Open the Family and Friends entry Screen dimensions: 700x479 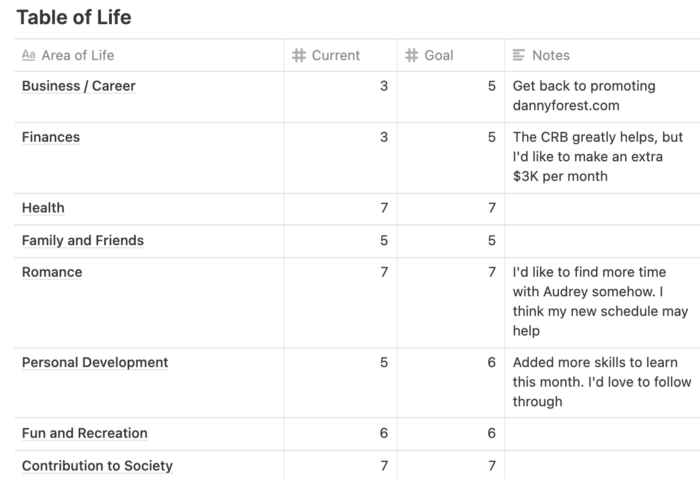83,241
